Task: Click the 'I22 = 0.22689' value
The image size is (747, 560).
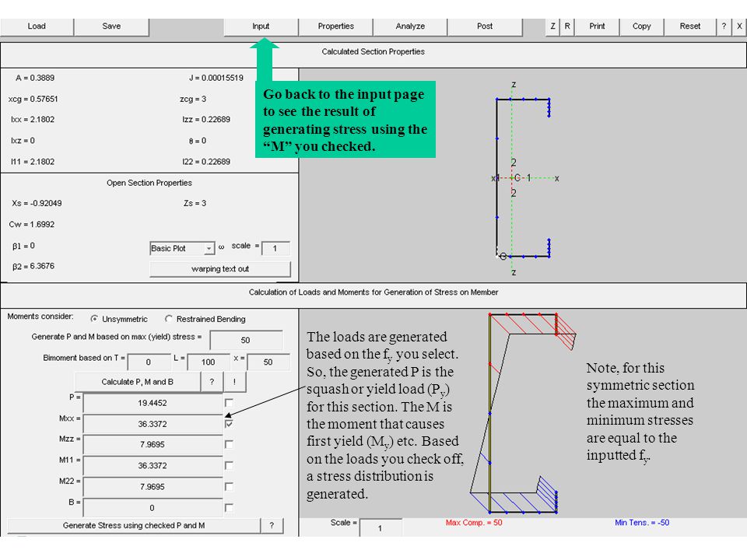Action: coord(206,162)
